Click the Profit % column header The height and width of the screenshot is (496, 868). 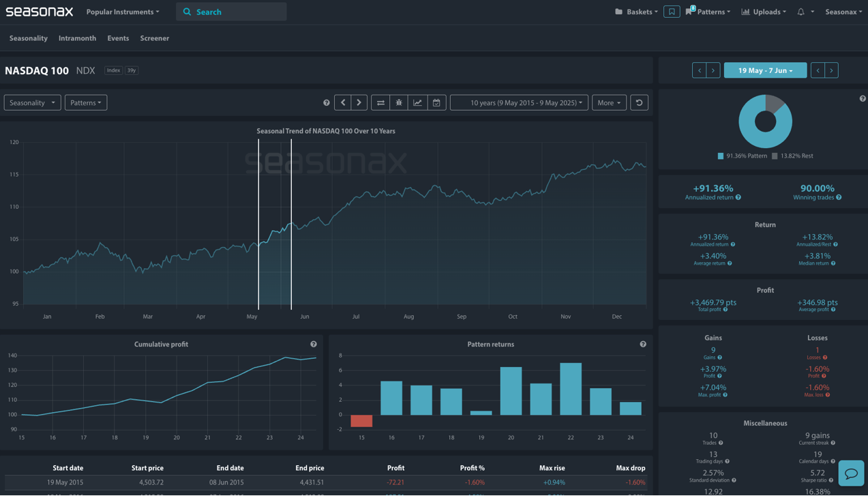pyautogui.click(x=472, y=468)
